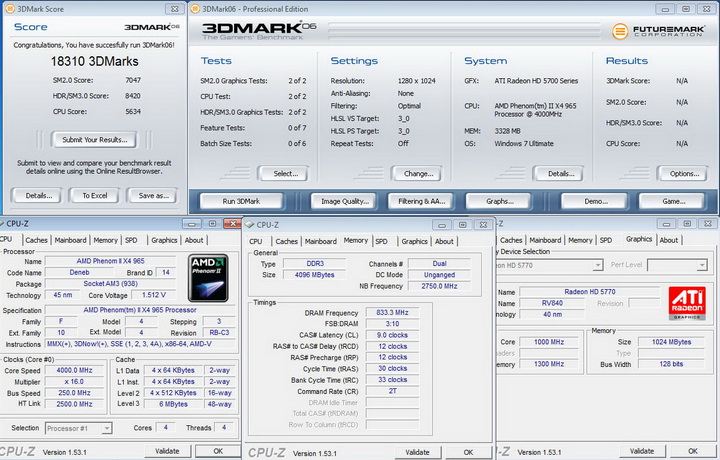Switch to Graphics tab in left CPU-Z window
720x460 pixels.
164,240
